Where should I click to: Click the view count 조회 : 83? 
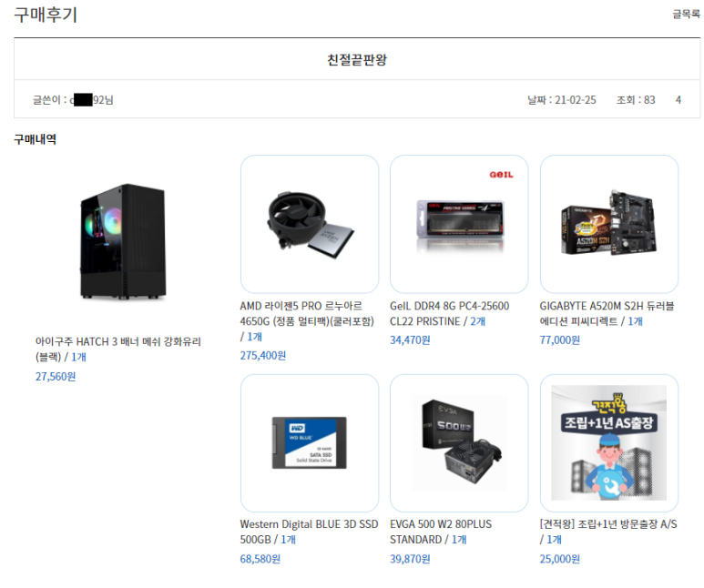(636, 99)
